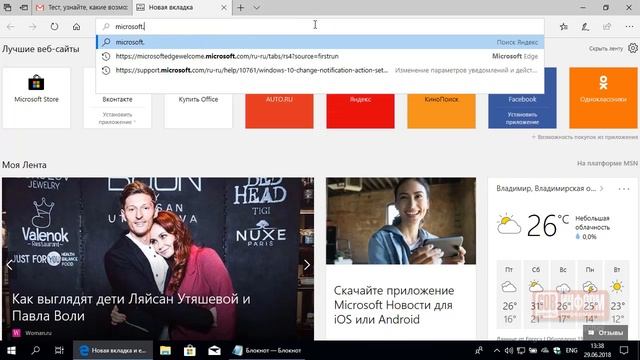Click the Отзывы feedback button
The width and height of the screenshot is (640, 360).
605,333
